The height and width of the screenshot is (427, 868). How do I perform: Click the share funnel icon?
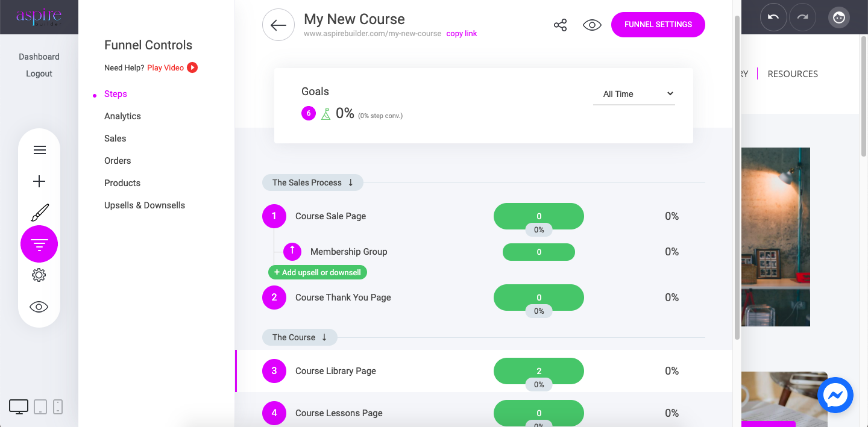pos(561,25)
